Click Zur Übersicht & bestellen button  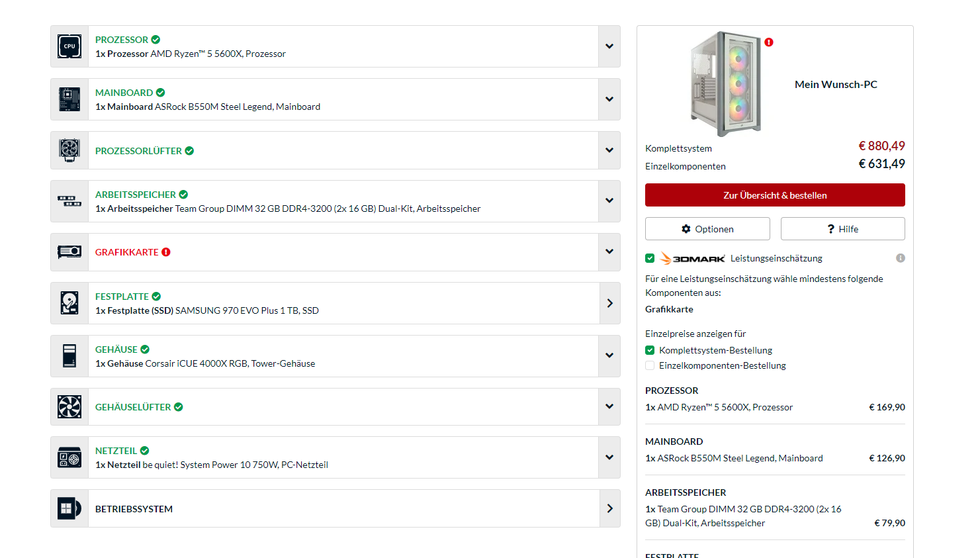tap(775, 195)
